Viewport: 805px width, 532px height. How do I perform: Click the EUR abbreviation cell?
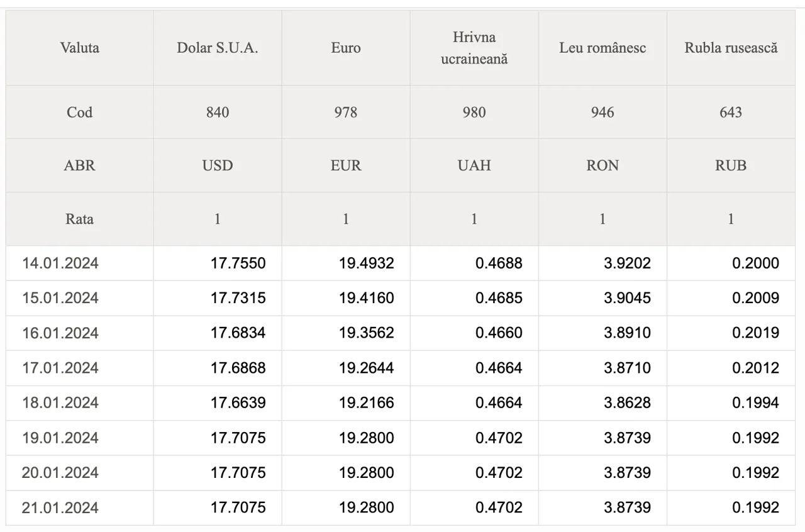tap(346, 165)
